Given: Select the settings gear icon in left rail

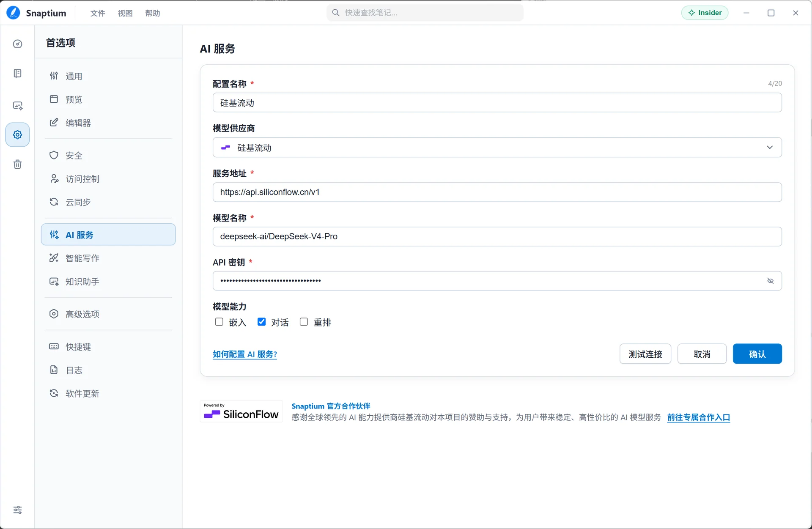Looking at the screenshot, I should click(x=17, y=135).
